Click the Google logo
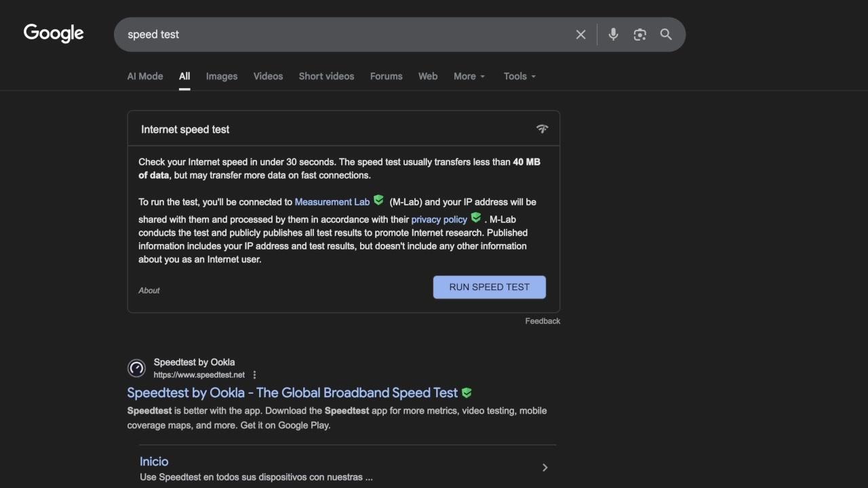868x488 pixels. pos(54,33)
